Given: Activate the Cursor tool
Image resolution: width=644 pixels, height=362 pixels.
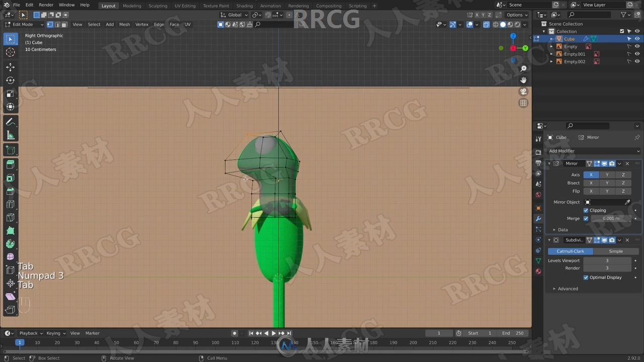Looking at the screenshot, I should (x=10, y=52).
